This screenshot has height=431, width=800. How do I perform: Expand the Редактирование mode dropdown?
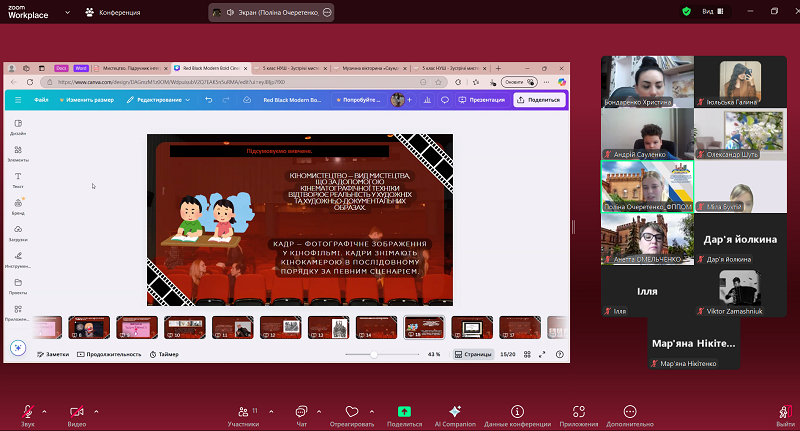(158, 100)
